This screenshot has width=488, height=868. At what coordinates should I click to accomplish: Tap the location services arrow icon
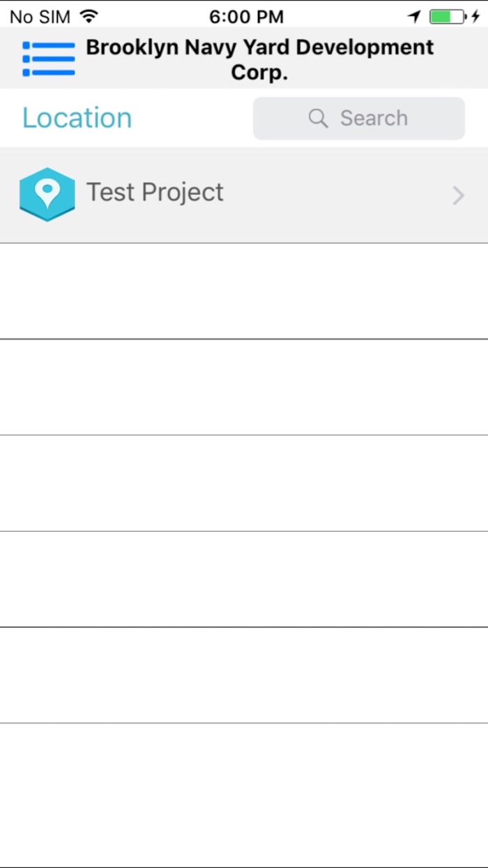(414, 17)
